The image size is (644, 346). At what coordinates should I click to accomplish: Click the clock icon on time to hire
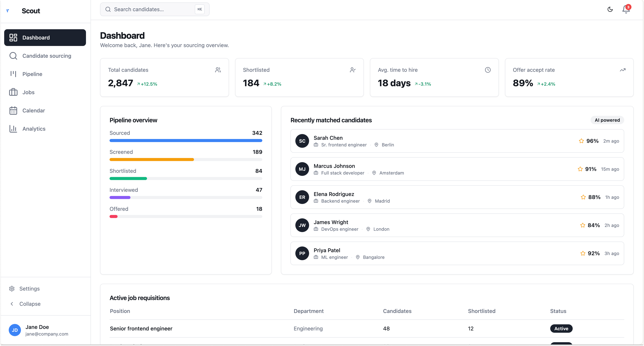tap(487, 70)
